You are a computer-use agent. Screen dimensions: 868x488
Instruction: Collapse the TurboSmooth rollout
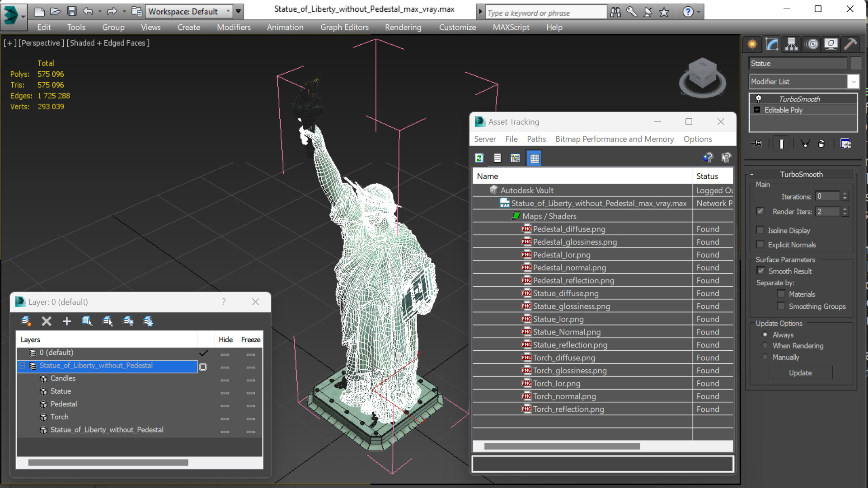pyautogui.click(x=752, y=174)
